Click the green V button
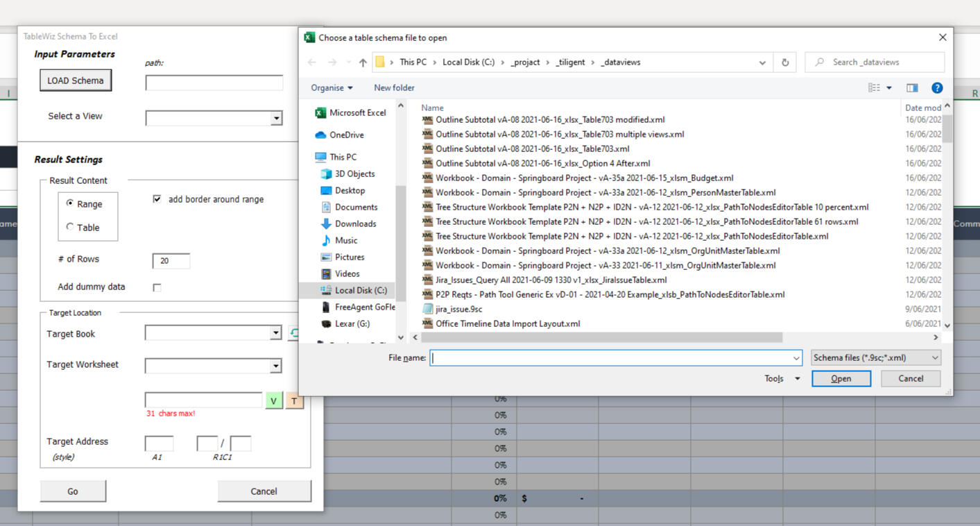This screenshot has width=980, height=526. (274, 401)
